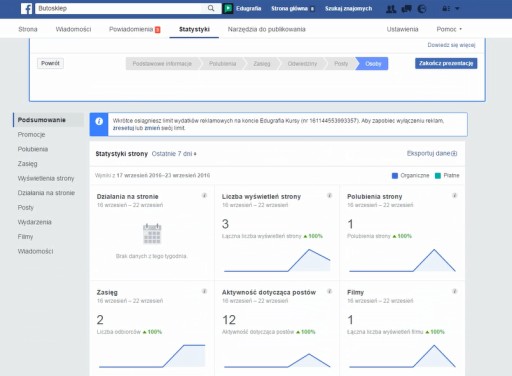Select the Statystyki tab
Screen dimensions: 512x376
(x=194, y=29)
